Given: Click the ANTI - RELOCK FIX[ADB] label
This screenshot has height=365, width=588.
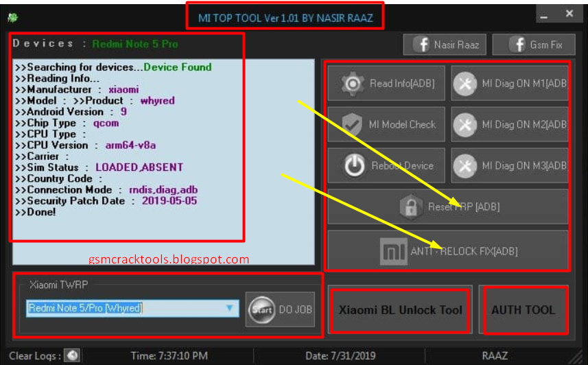Looking at the screenshot, I should pyautogui.click(x=464, y=251).
